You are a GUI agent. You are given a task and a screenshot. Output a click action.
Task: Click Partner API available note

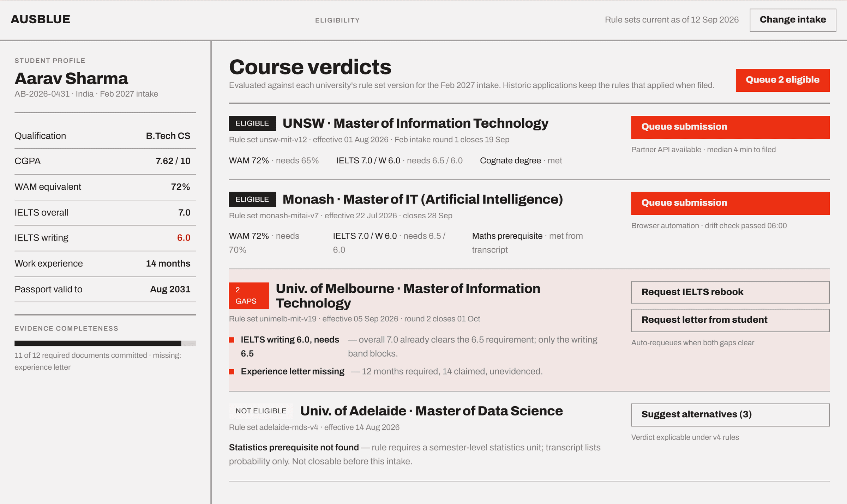click(703, 150)
